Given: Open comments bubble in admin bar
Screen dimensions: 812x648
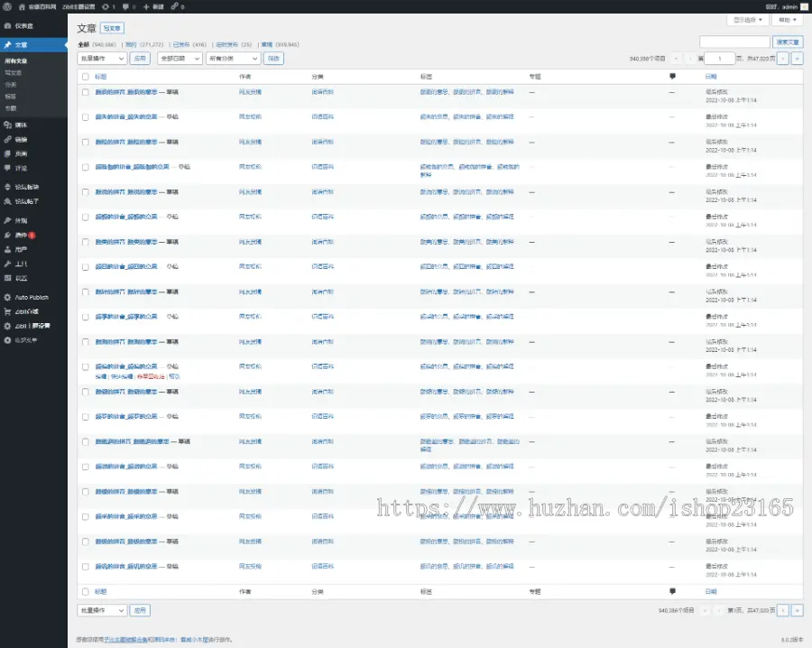Looking at the screenshot, I should (125, 6).
